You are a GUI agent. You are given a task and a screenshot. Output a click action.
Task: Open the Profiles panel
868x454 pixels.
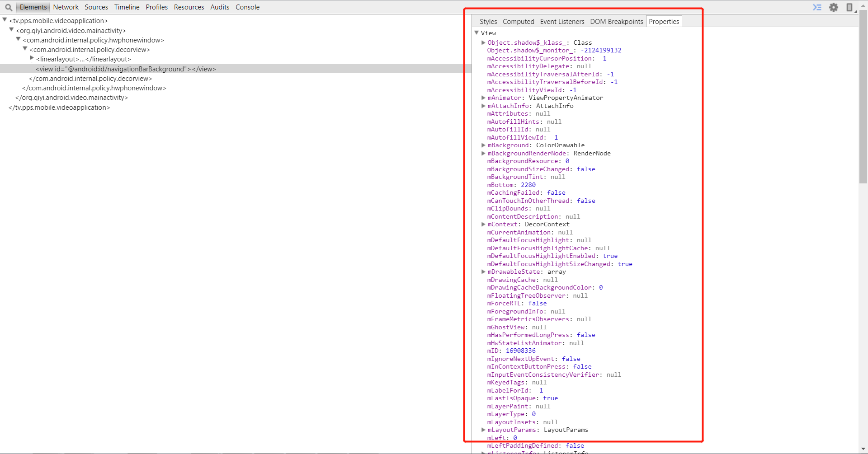pos(156,7)
